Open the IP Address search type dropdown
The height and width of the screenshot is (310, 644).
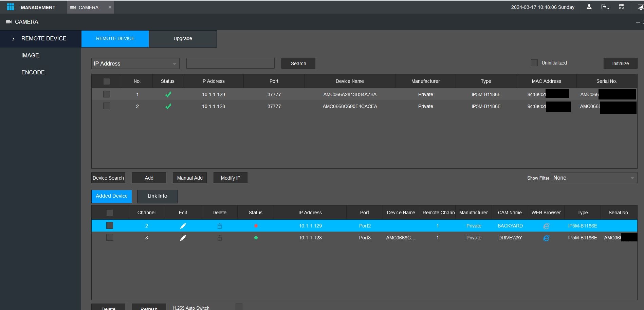pyautogui.click(x=135, y=63)
